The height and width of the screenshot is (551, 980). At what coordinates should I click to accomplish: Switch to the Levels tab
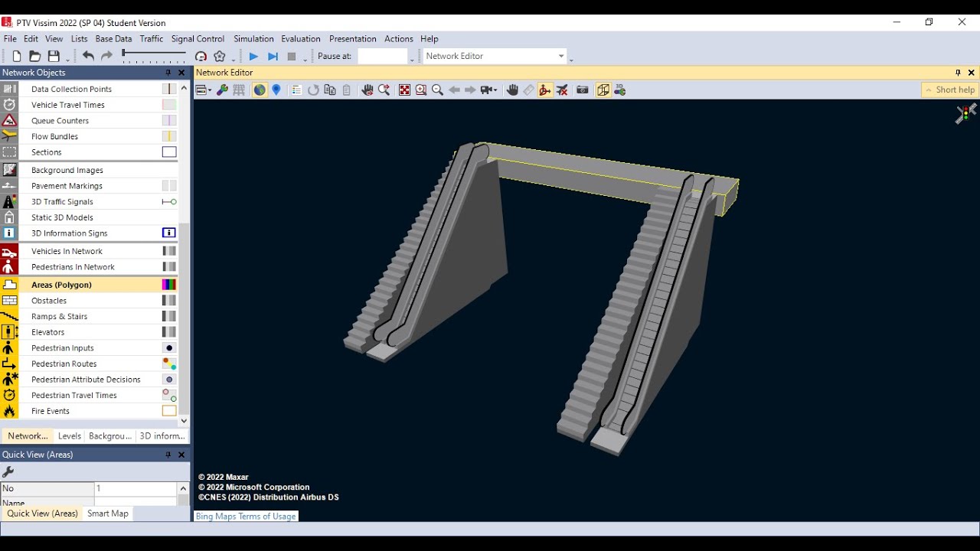click(70, 435)
